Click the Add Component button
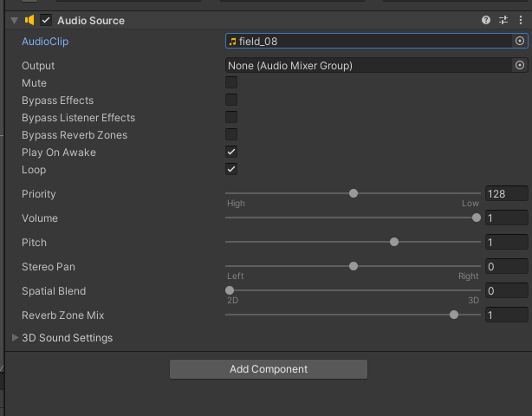This screenshot has width=532, height=416. tap(269, 369)
